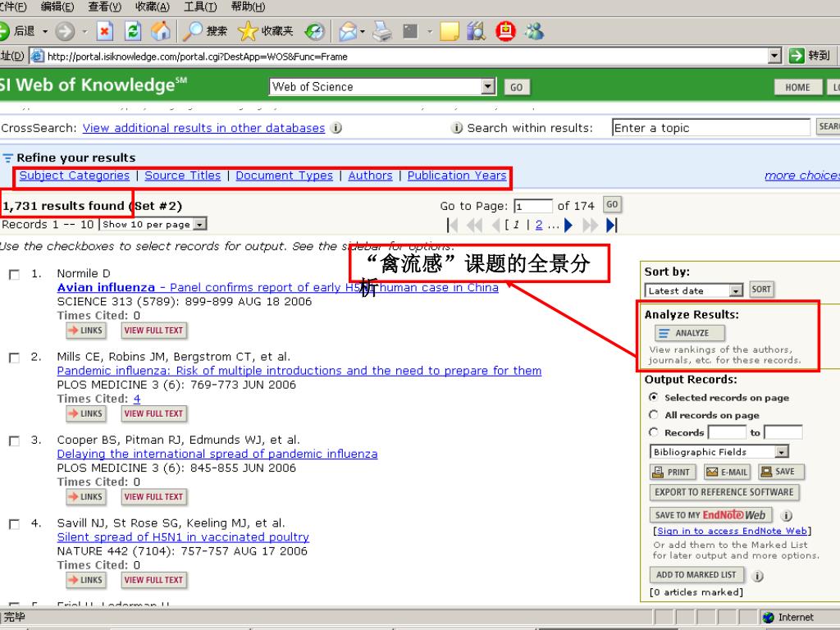Click the LINKS button for record 1
Screen dimensions: 840x630
point(85,331)
